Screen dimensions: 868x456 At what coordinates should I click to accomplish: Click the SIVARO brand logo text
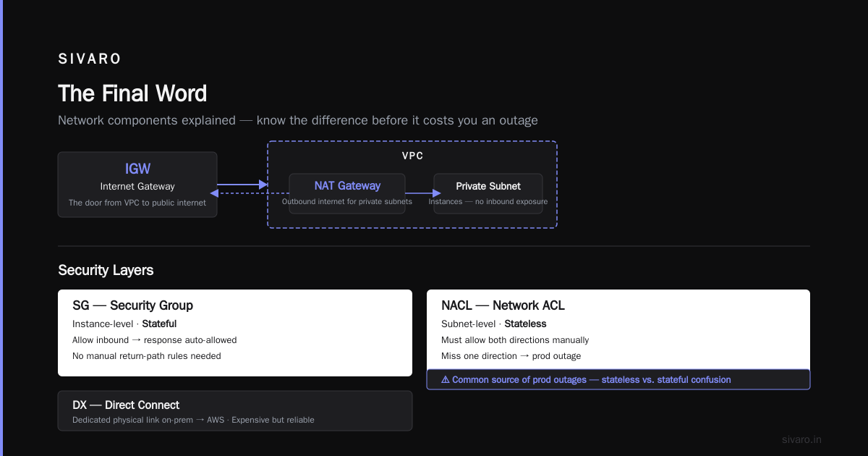[90, 59]
